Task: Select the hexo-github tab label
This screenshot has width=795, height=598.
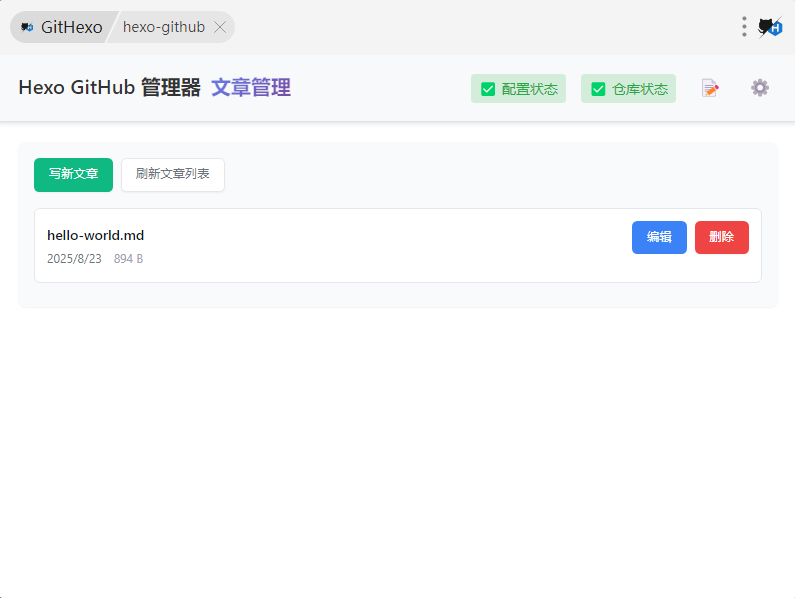Action: (x=164, y=27)
